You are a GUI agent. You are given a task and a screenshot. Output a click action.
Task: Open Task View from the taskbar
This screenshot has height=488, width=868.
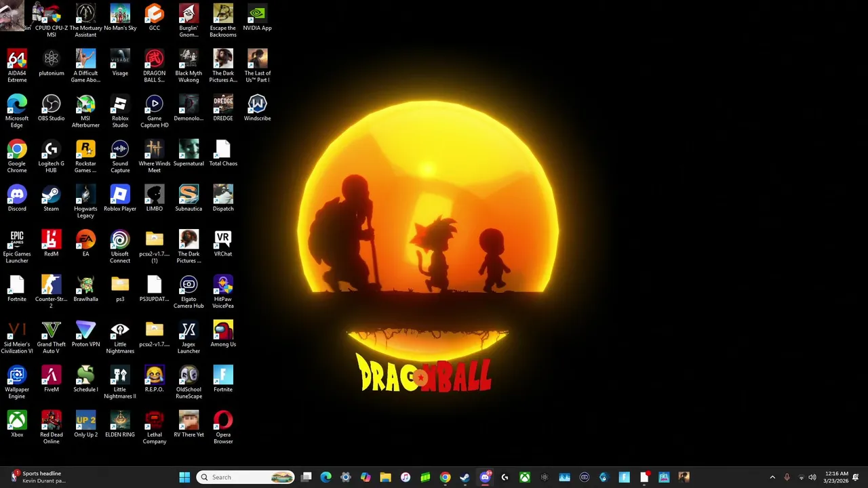click(307, 477)
